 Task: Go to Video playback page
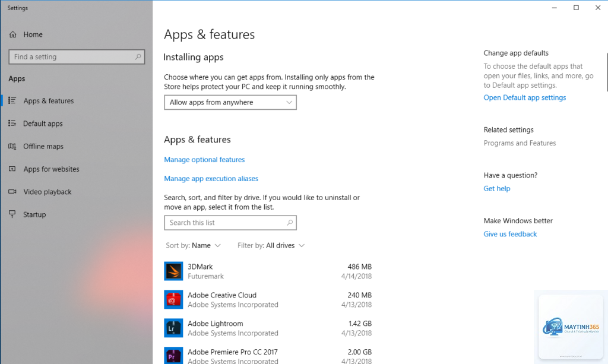(47, 192)
